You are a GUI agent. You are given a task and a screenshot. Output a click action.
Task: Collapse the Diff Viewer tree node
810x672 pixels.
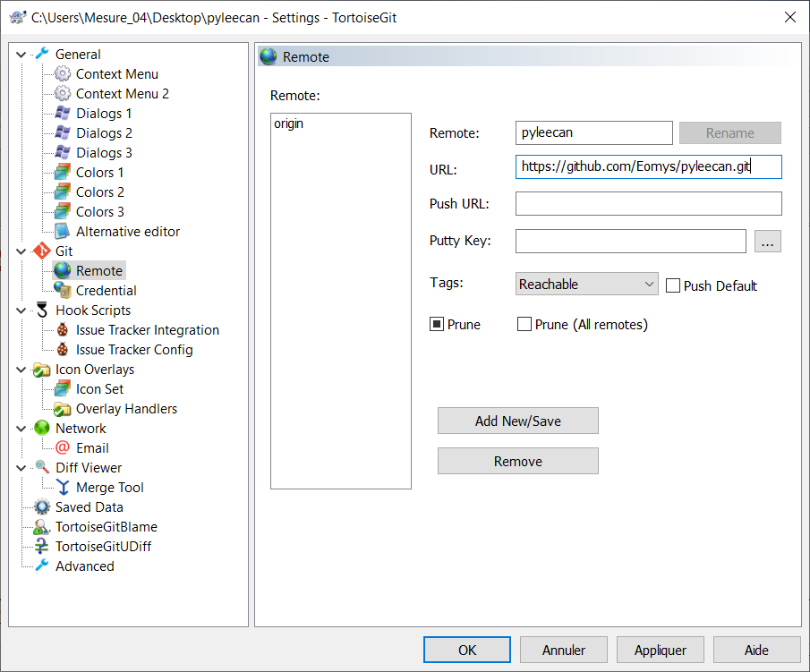[21, 468]
